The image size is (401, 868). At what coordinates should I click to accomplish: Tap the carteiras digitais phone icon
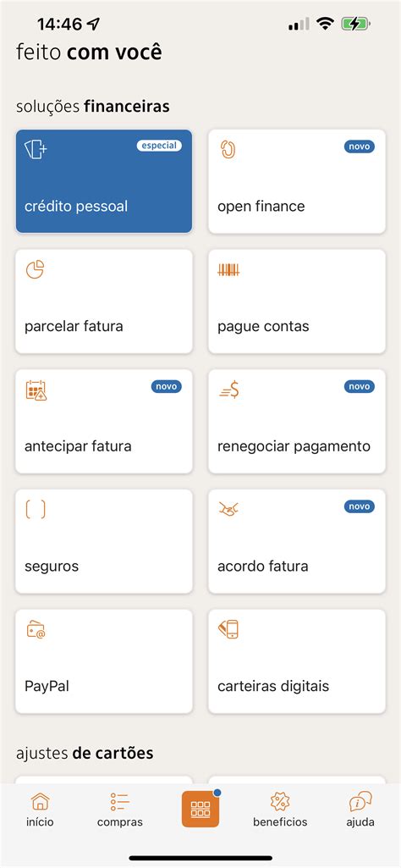(x=228, y=629)
